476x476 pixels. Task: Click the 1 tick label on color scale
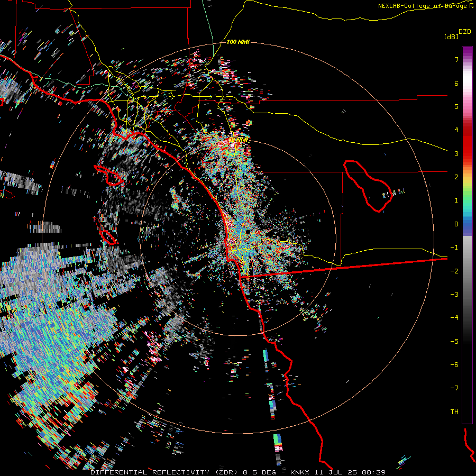[x=456, y=200]
